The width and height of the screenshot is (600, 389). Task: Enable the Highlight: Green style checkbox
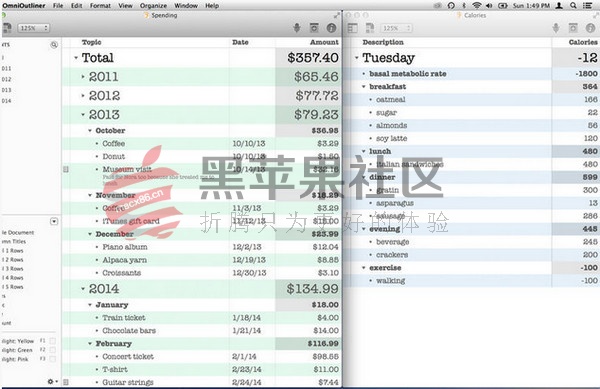tap(53, 350)
